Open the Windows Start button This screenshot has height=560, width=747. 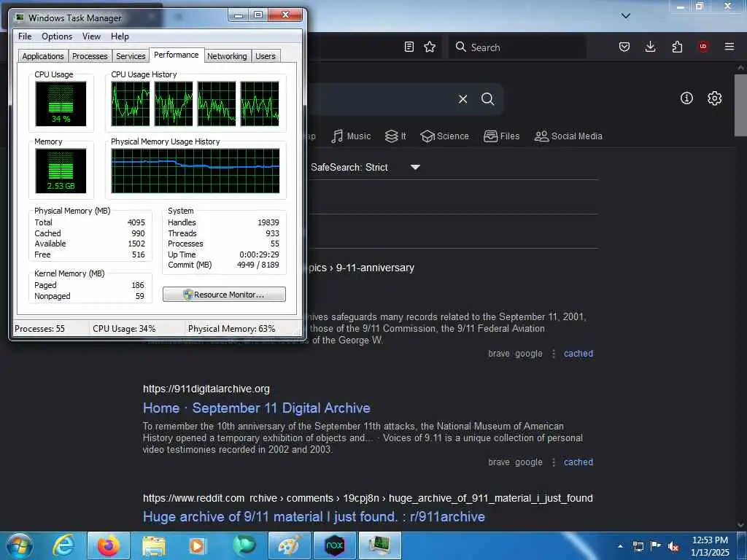point(20,545)
